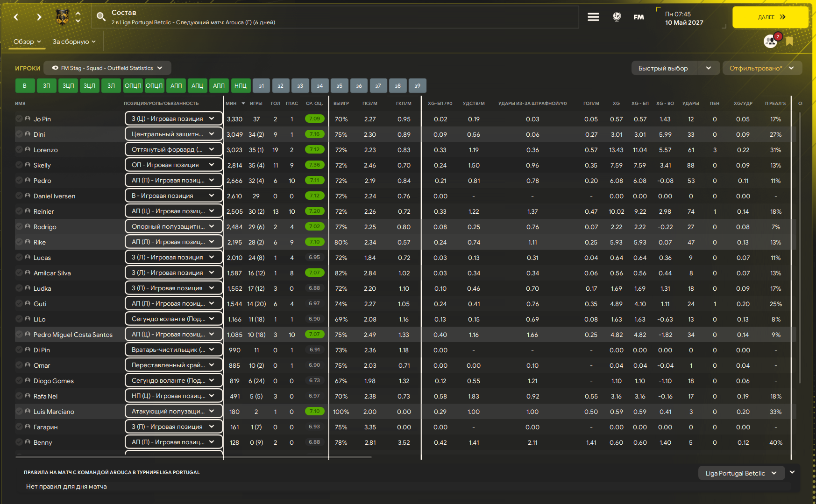Open the hamburger menu icon
Viewport: 816px width, 504px height.
click(x=593, y=17)
